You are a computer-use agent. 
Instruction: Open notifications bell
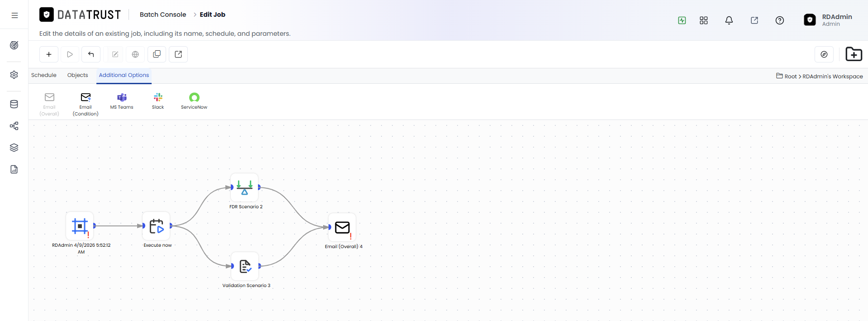pos(729,20)
